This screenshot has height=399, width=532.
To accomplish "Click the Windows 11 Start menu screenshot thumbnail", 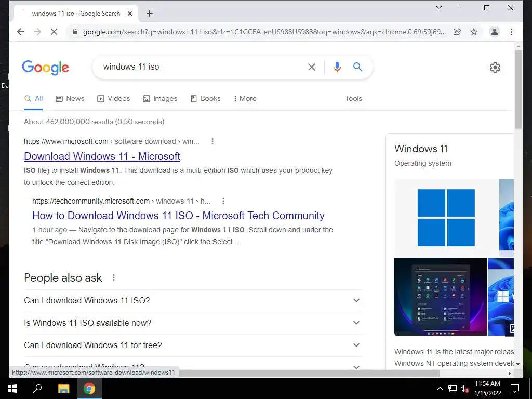I will point(441,297).
